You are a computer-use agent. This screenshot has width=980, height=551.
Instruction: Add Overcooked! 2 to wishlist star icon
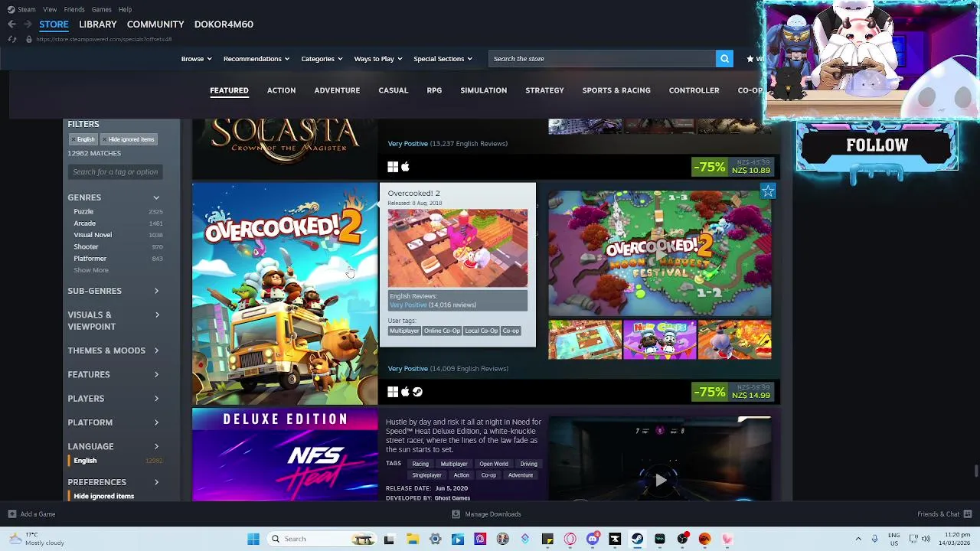pyautogui.click(x=768, y=191)
